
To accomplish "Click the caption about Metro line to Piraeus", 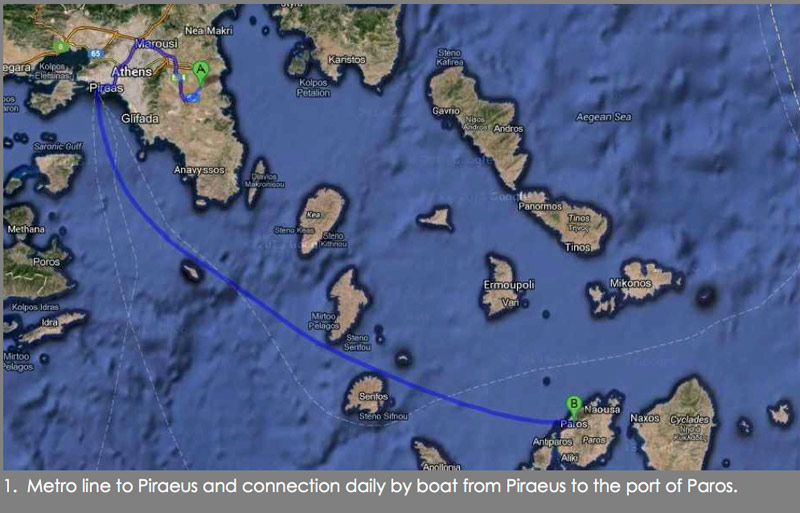I will tap(370, 485).
